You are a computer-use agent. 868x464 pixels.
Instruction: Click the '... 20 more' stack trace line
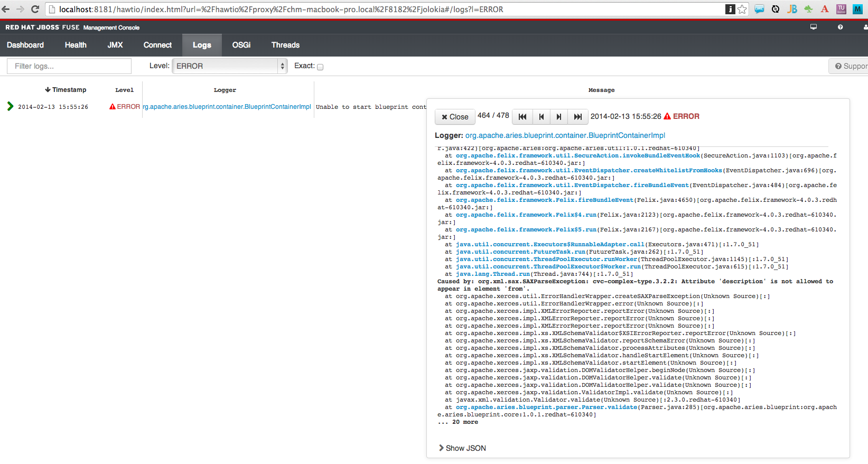coord(458,422)
